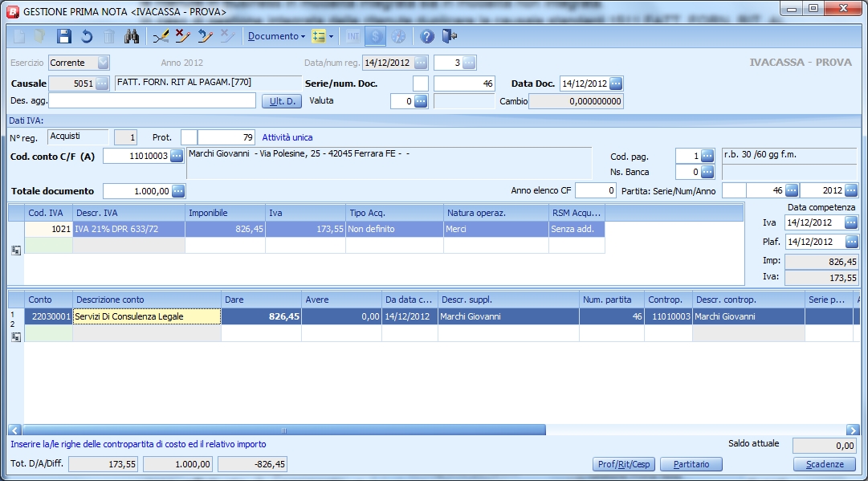The height and width of the screenshot is (481, 868).
Task: Click the Des. agg. input field
Action: click(153, 100)
